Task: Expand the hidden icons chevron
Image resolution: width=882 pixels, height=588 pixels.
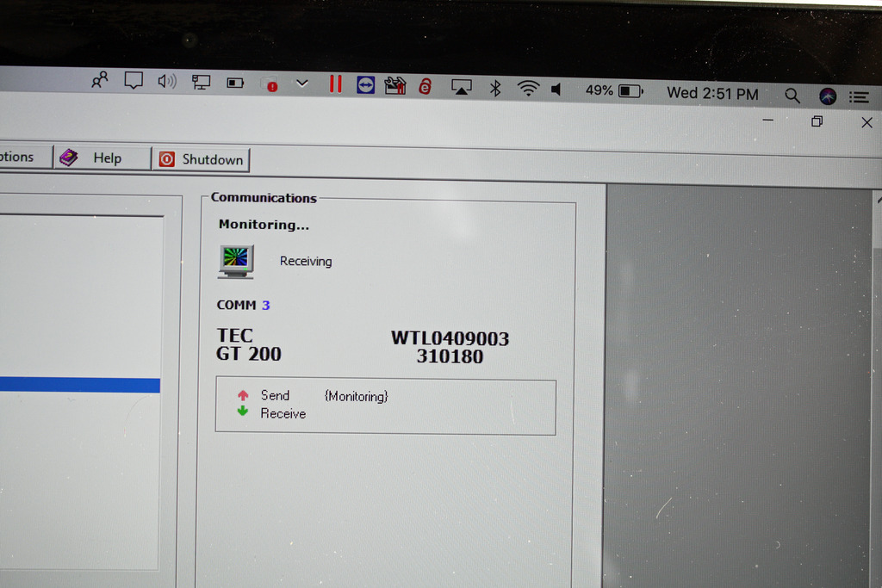Action: (301, 84)
